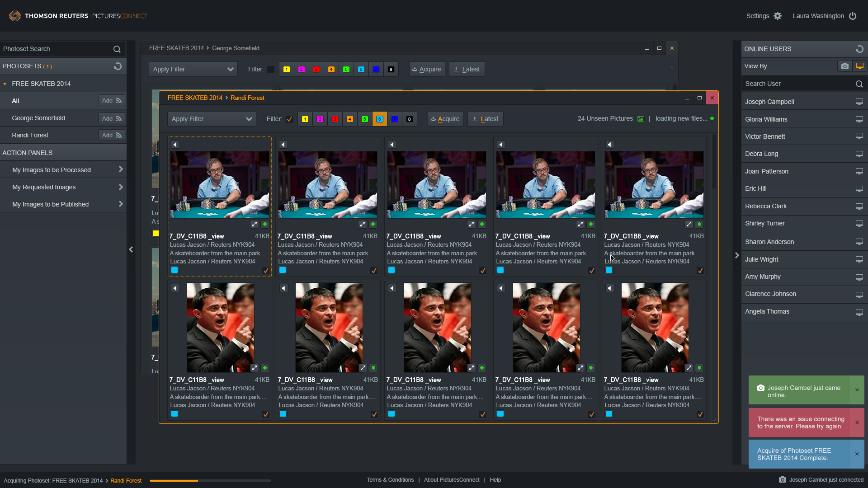
Task: Select Randi Forest in photosets list
Action: pyautogui.click(x=30, y=135)
